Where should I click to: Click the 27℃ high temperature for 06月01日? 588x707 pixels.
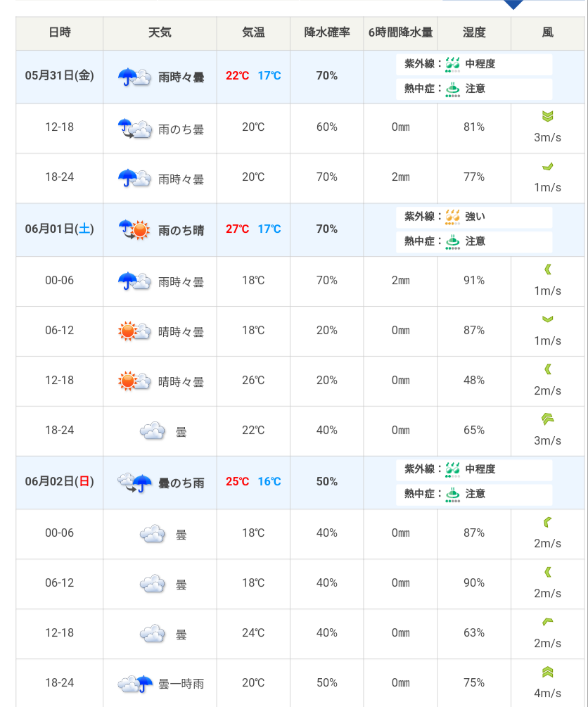tap(237, 229)
